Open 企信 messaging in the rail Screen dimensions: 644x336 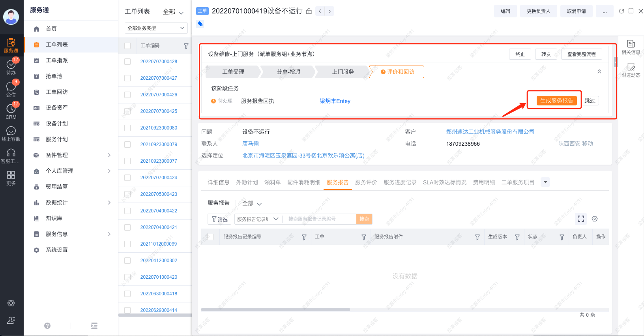click(11, 89)
